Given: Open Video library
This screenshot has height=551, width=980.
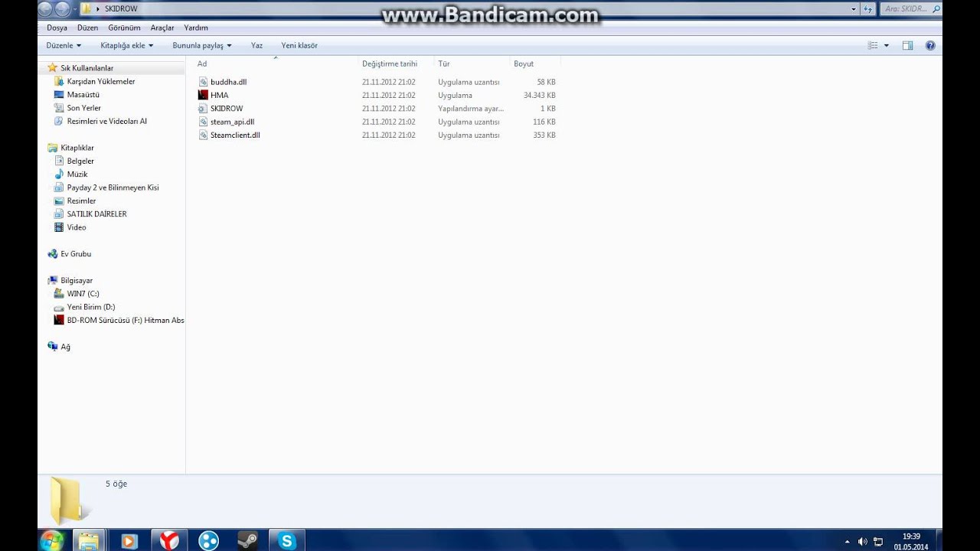Looking at the screenshot, I should tap(77, 227).
